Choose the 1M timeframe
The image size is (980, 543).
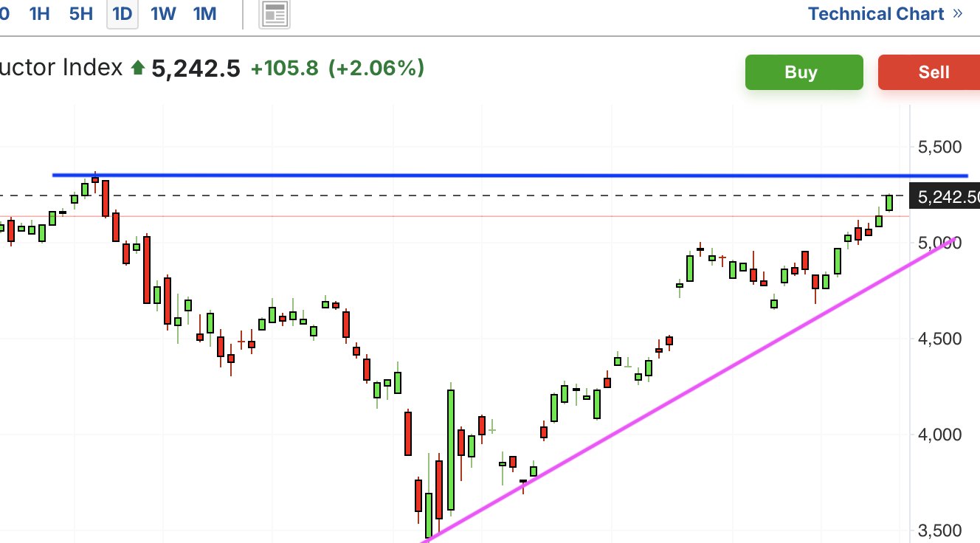204,13
